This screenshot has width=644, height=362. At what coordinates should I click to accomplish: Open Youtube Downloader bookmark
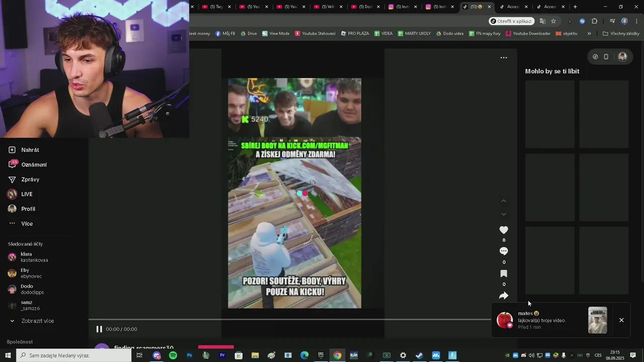click(x=528, y=34)
